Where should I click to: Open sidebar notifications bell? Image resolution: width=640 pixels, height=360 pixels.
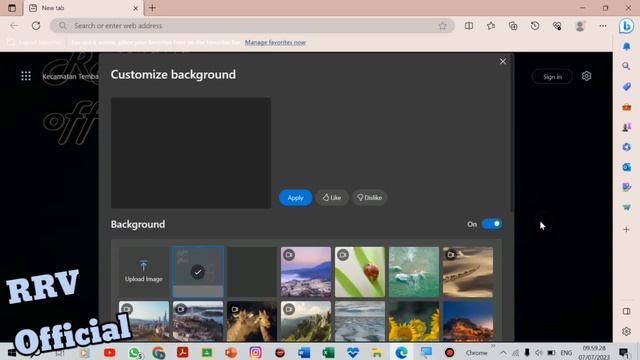627,47
